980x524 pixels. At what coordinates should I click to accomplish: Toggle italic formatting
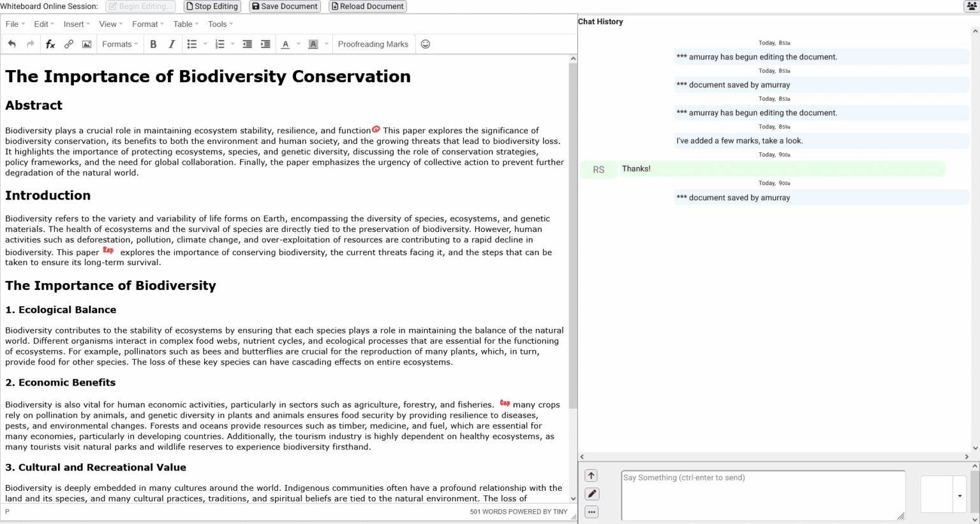click(172, 44)
